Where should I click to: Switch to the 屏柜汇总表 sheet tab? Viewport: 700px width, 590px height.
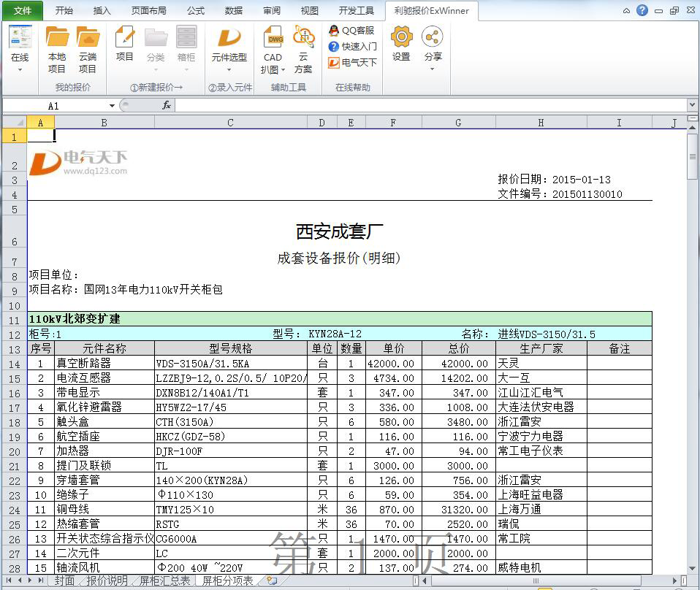tap(164, 581)
